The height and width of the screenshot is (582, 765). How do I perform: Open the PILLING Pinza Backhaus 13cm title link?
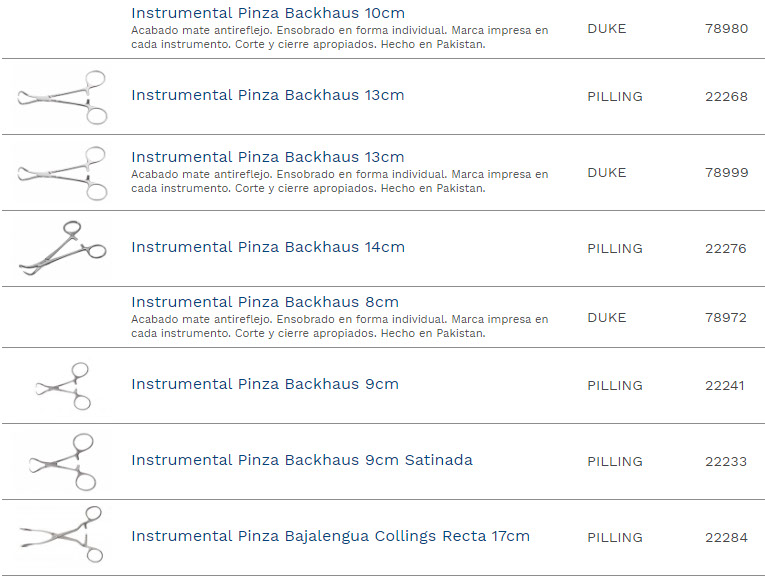[x=268, y=96]
